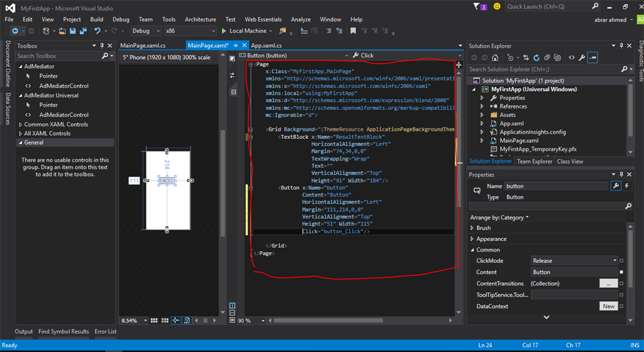Toggle Preview Selected Items in Solution Explorer
Image resolution: width=644 pixels, height=352 pixels.
pos(592,57)
